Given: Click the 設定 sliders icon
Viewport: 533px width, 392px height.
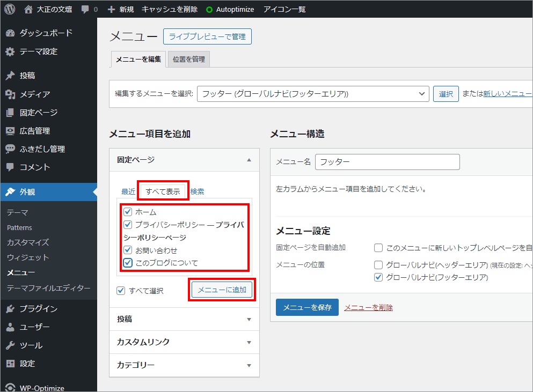Looking at the screenshot, I should coord(11,364).
